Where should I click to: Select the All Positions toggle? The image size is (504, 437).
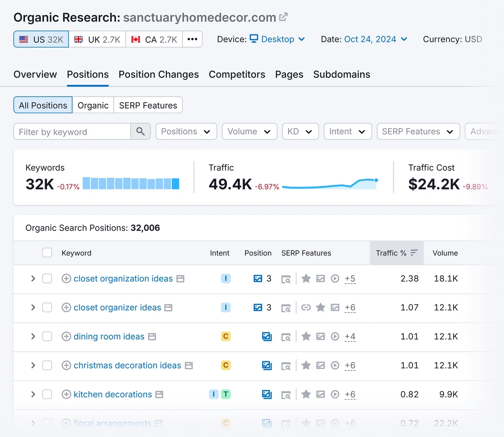[43, 105]
